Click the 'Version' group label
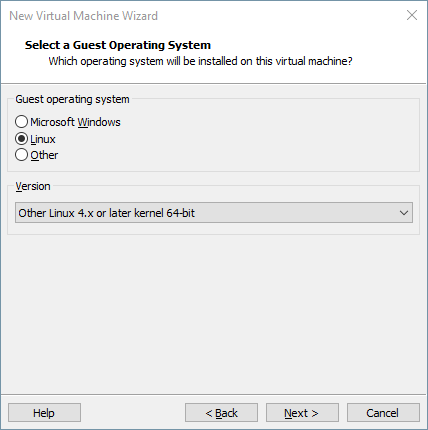Screen dimensions: 428x430 [x=33, y=186]
